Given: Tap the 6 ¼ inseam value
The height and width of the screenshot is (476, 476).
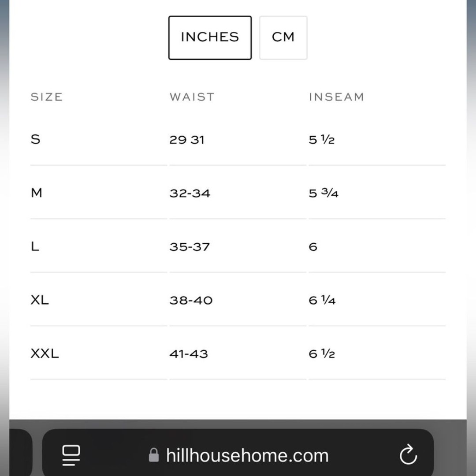Looking at the screenshot, I should tap(322, 300).
